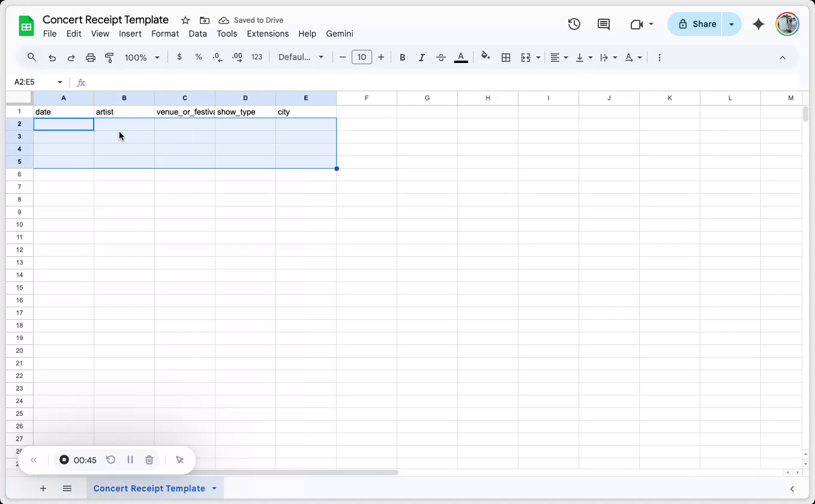Viewport: 815px width, 504px height.
Task: Open the File menu
Action: point(50,34)
